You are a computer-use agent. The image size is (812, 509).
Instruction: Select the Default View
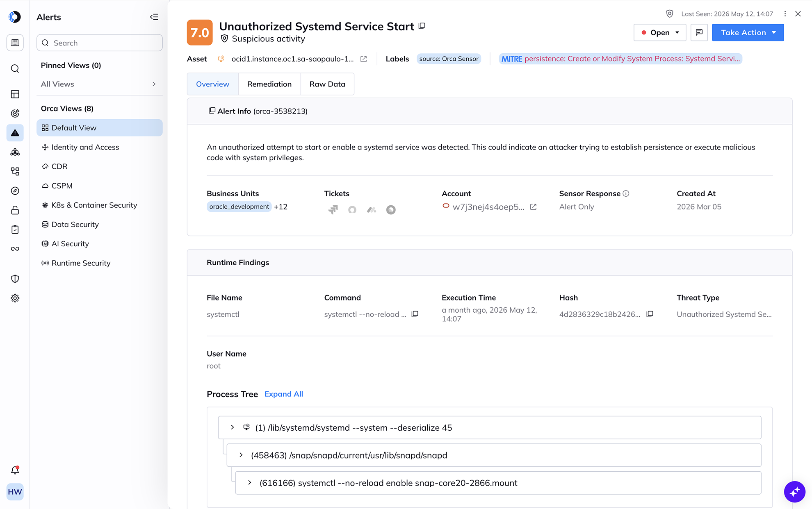(x=100, y=128)
